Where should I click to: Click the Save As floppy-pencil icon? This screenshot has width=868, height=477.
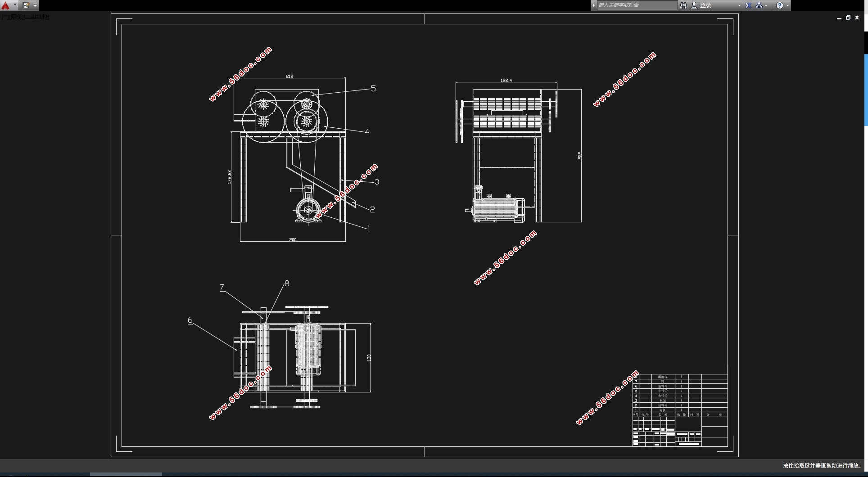26,5
